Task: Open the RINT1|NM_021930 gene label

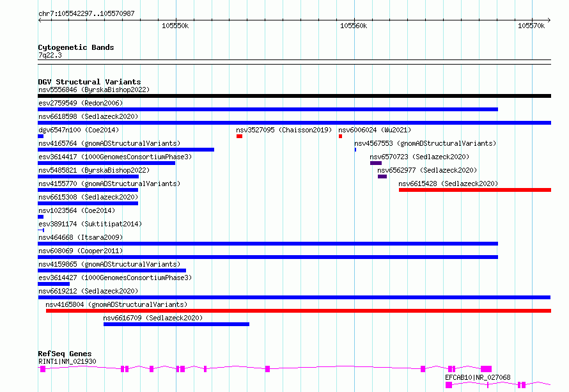Action: click(x=67, y=361)
